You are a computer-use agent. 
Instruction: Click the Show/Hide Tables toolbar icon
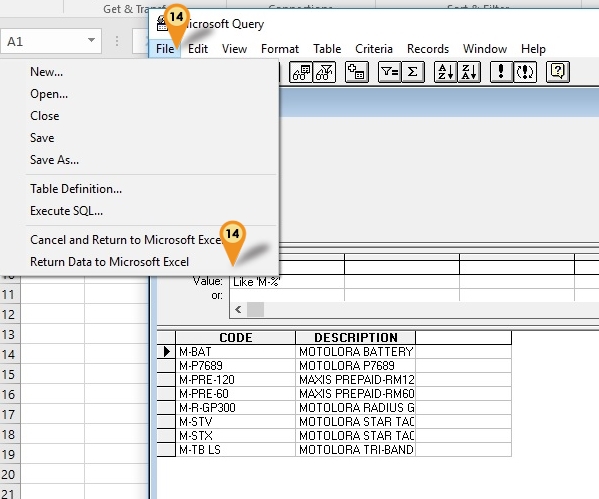pyautogui.click(x=301, y=72)
